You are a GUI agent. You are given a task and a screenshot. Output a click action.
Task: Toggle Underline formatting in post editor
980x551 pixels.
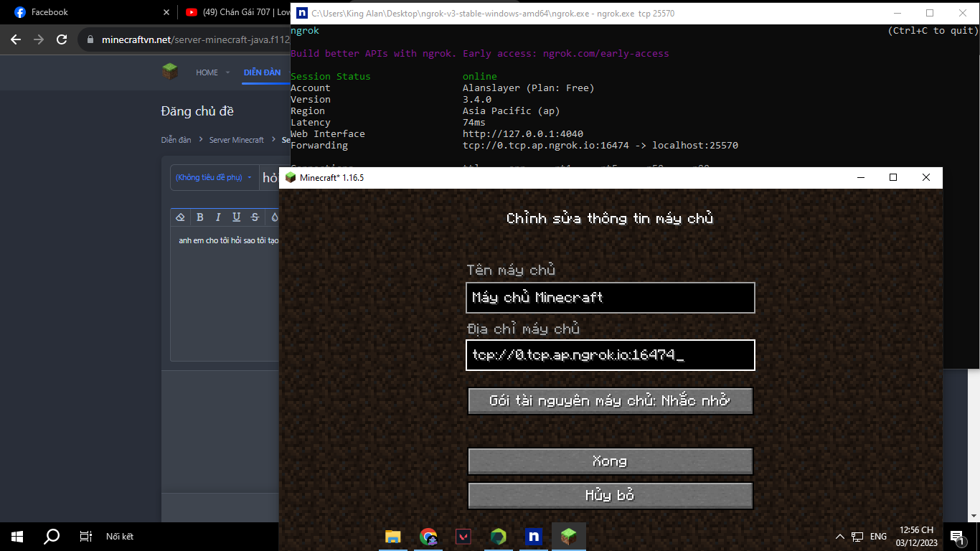coord(236,217)
